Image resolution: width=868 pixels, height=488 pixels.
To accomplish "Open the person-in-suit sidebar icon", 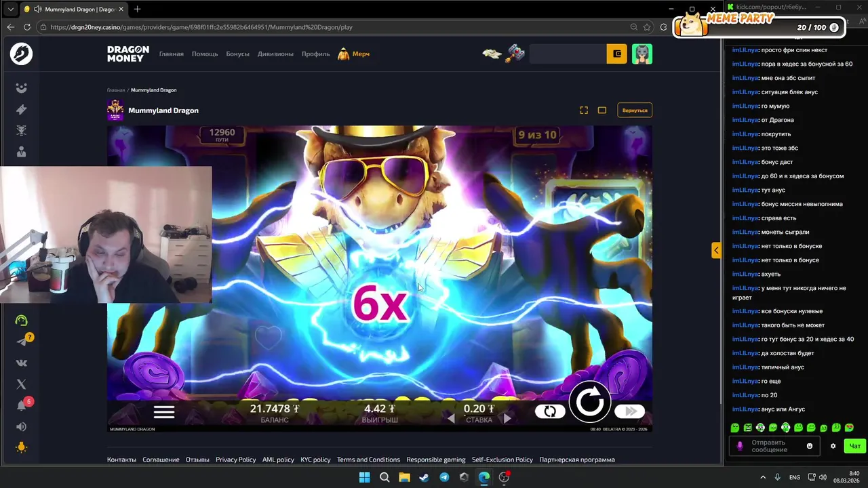I will (22, 152).
